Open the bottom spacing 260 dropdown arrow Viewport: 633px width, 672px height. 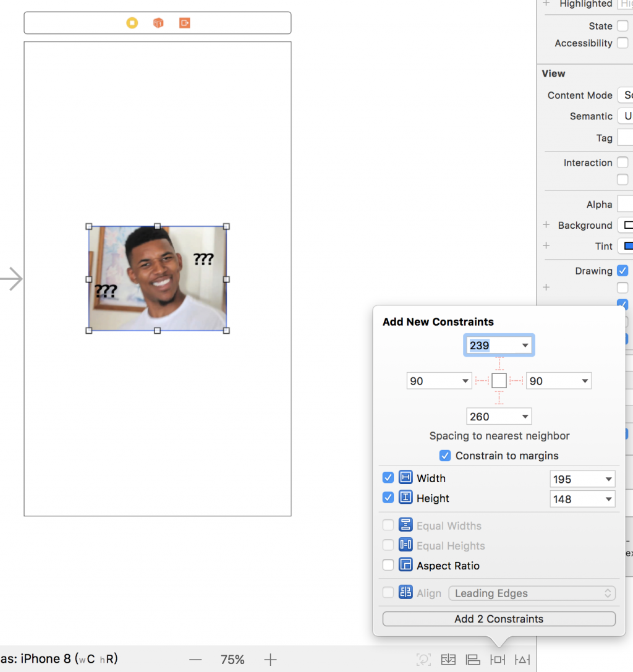click(525, 417)
